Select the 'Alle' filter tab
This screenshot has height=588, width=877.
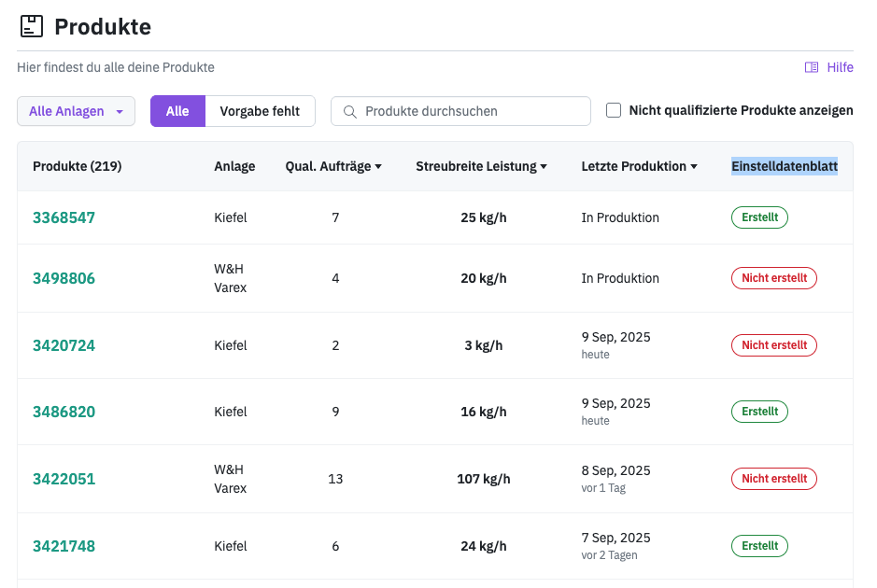click(177, 111)
